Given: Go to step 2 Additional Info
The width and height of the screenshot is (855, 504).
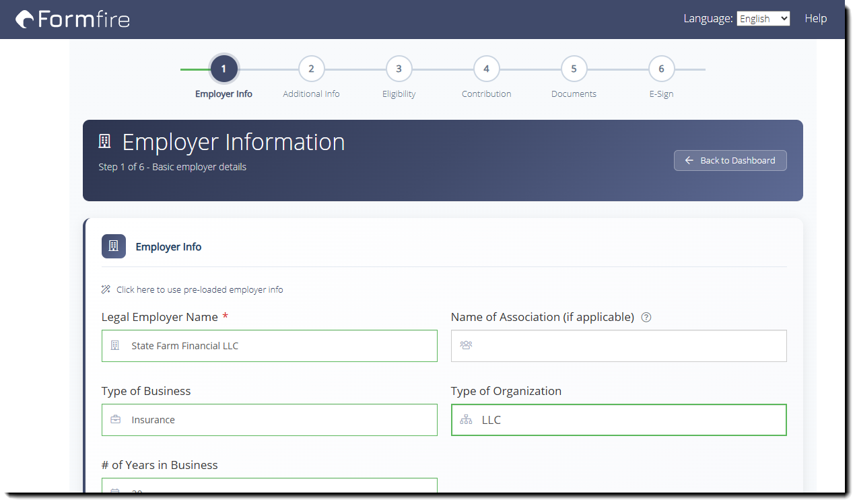Looking at the screenshot, I should (x=311, y=69).
